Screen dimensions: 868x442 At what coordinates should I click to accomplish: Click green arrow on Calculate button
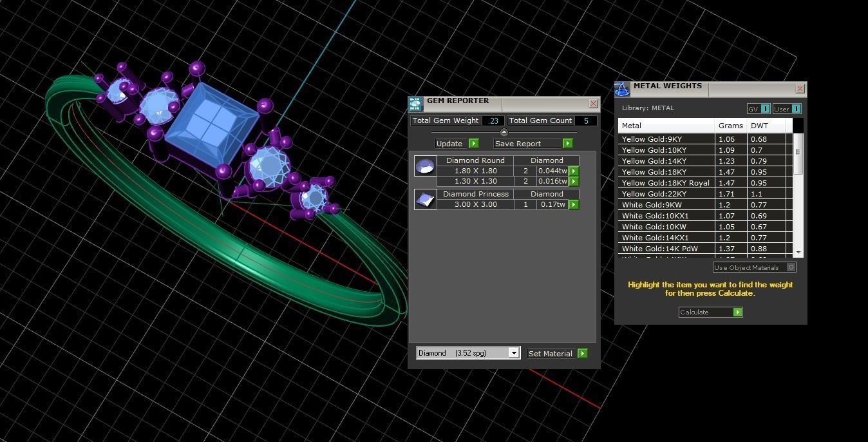pos(738,312)
